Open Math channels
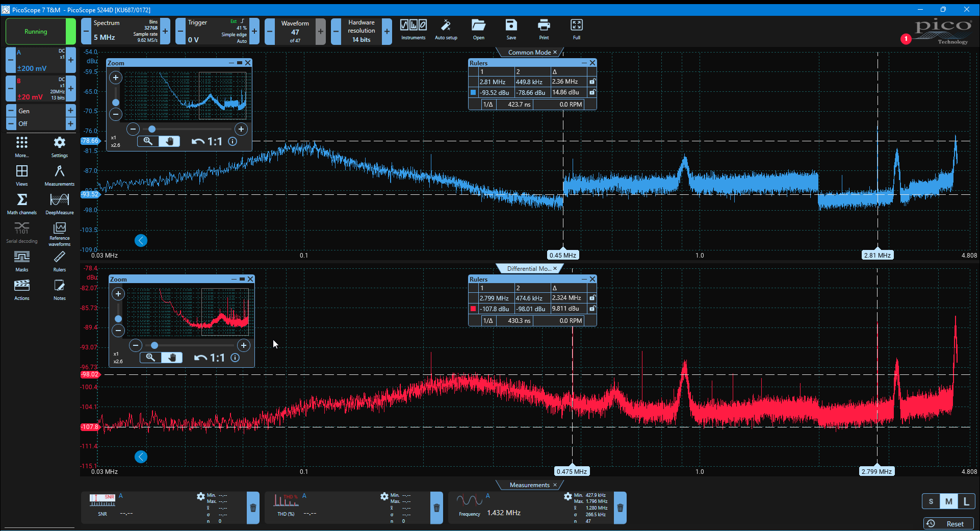Screen dimensions: 980x531 pyautogui.click(x=22, y=204)
